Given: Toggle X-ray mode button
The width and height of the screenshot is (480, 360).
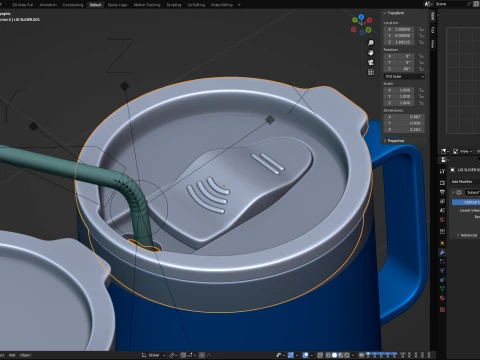Looking at the screenshot, I should tap(320, 355).
